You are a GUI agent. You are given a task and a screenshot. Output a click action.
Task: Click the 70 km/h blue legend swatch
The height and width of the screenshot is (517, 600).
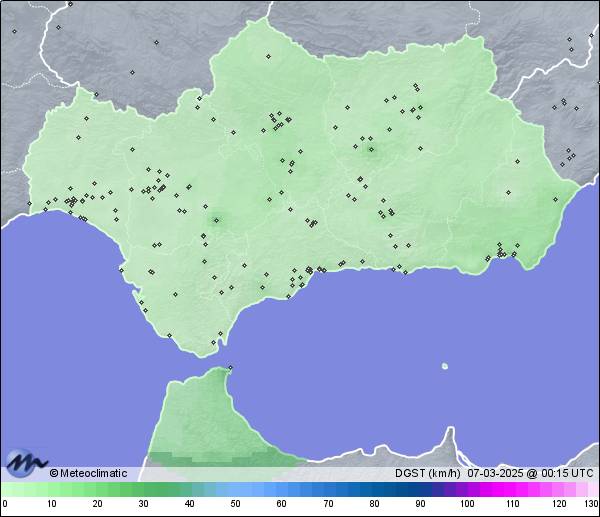(328, 489)
